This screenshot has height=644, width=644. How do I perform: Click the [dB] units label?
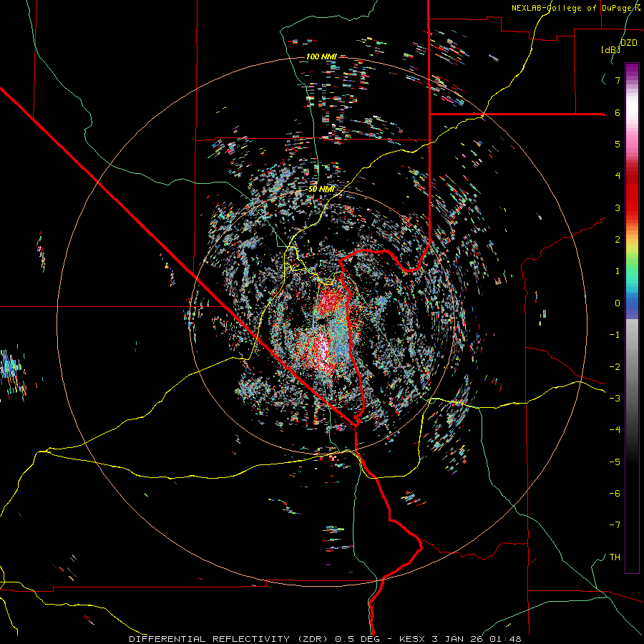click(611, 50)
